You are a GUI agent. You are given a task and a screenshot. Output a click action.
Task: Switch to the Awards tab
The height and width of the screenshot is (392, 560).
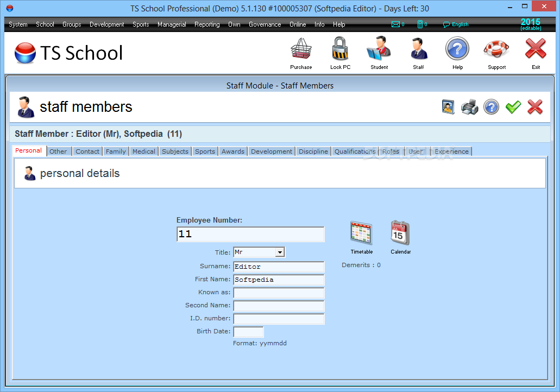(233, 151)
